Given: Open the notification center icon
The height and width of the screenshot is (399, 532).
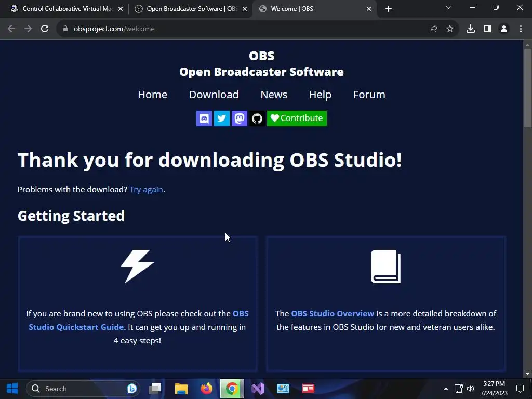Looking at the screenshot, I should pyautogui.click(x=520, y=389).
